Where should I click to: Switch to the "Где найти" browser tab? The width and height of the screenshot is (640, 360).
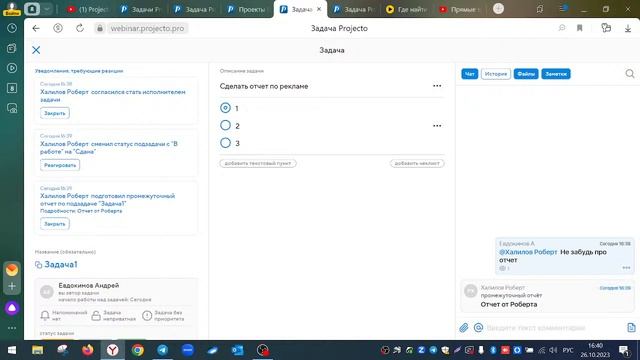[x=406, y=9]
